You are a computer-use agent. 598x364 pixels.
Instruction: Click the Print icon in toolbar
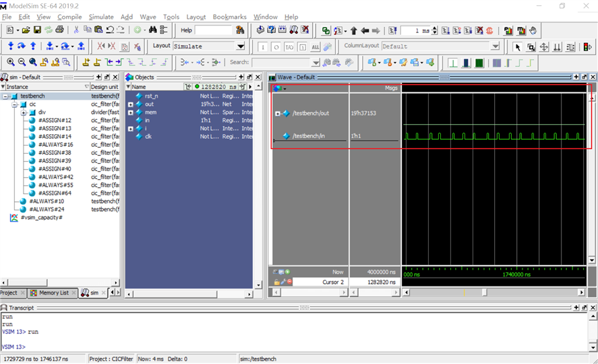tap(59, 30)
